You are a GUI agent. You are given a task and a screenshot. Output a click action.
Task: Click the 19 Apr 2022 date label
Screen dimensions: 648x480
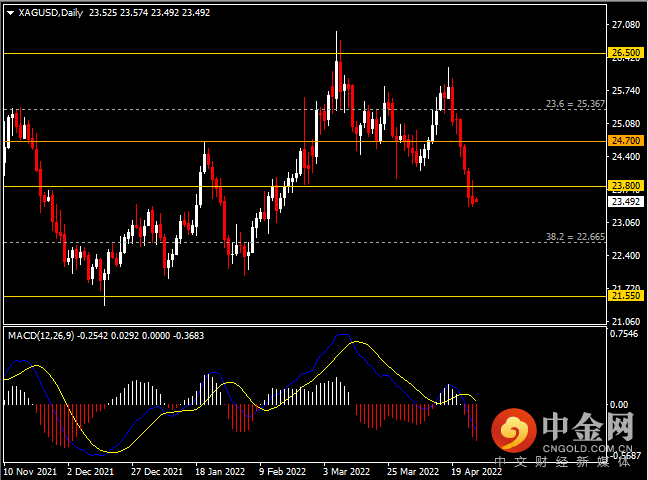[476, 472]
